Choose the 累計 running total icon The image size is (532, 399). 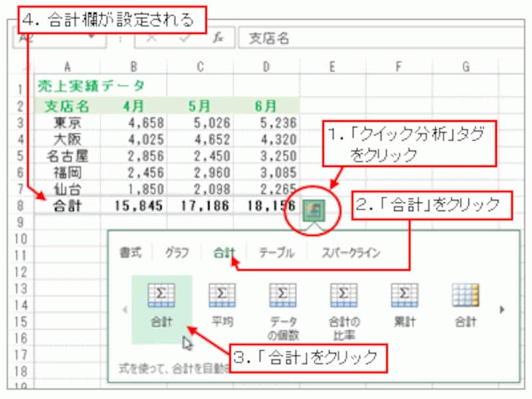click(x=404, y=295)
